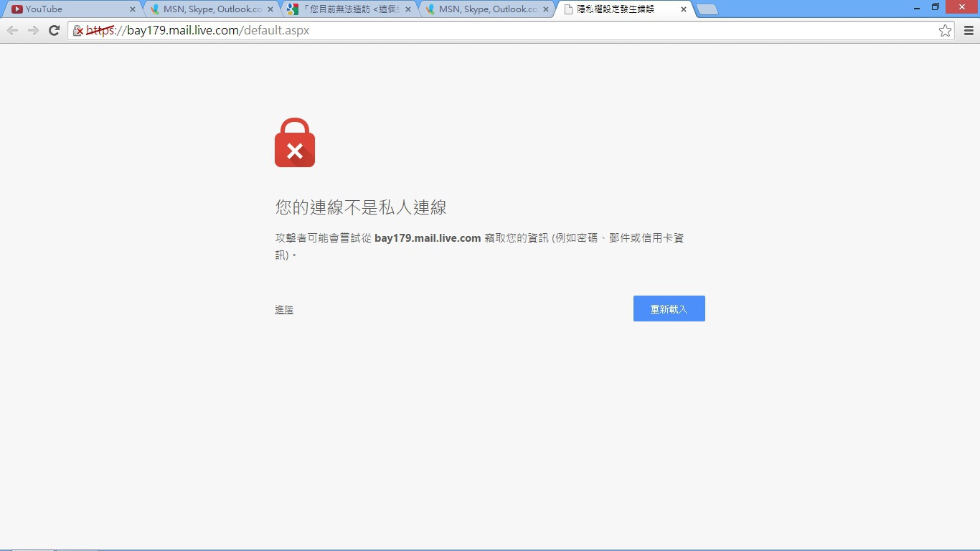Close the Google search results tab
The width and height of the screenshot is (980, 551).
408,9
